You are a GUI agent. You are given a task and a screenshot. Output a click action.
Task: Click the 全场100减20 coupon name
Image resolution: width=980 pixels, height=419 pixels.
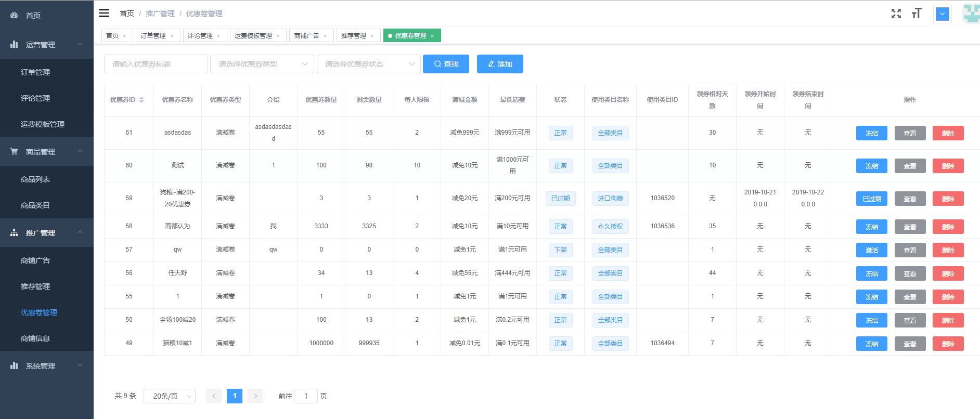177,320
